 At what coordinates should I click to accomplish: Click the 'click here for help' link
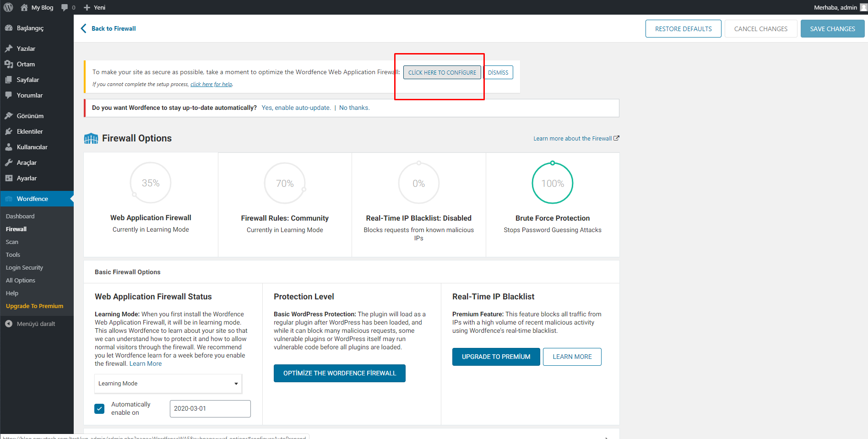point(211,84)
